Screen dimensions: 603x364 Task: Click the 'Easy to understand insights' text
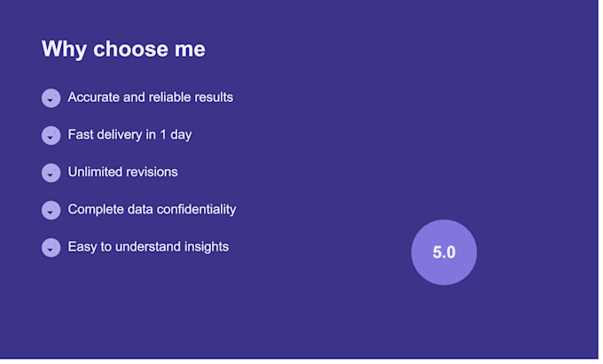pyautogui.click(x=148, y=247)
